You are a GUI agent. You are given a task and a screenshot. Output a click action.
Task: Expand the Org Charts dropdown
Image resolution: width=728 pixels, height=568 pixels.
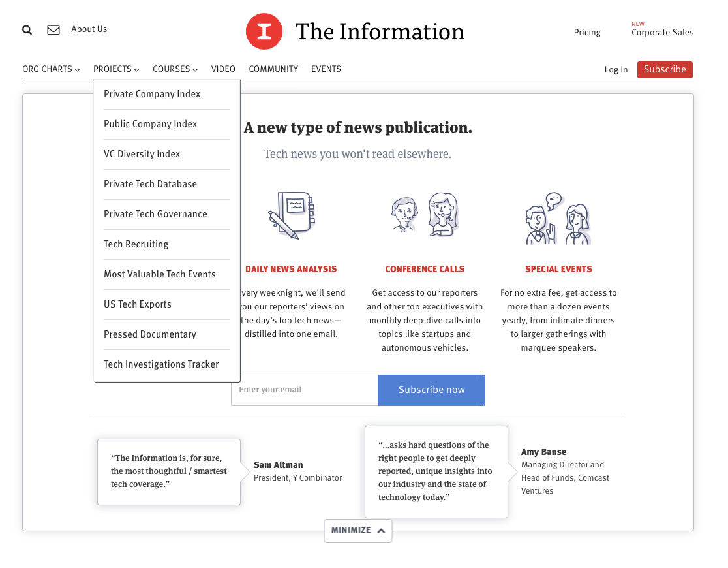coord(51,69)
